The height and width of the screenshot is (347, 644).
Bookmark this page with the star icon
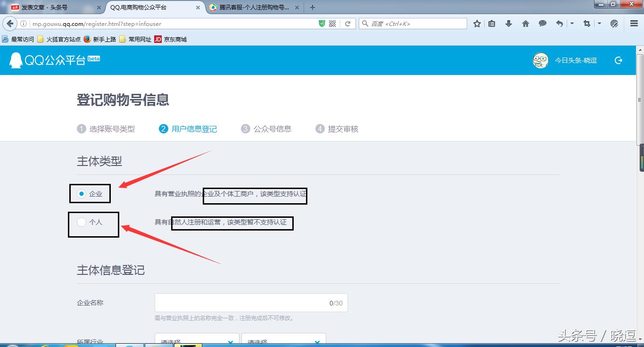477,23
